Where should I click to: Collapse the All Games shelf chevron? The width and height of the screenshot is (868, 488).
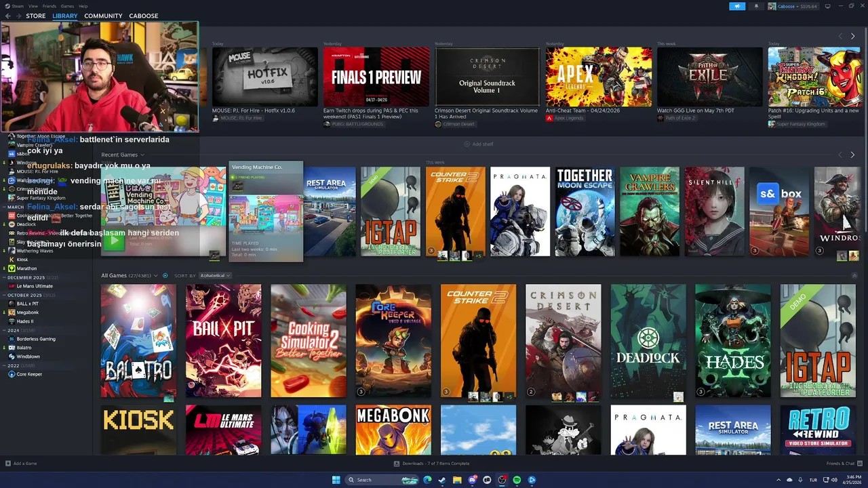pos(854,276)
